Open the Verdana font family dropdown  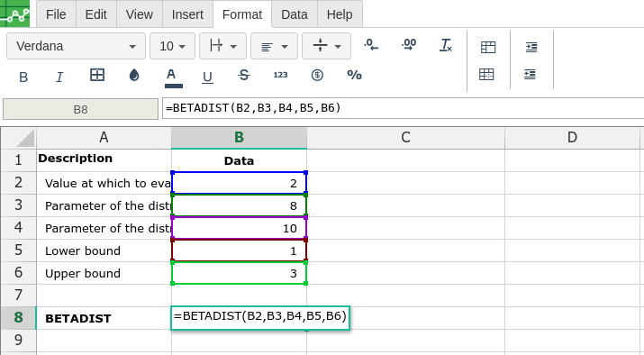coord(76,46)
